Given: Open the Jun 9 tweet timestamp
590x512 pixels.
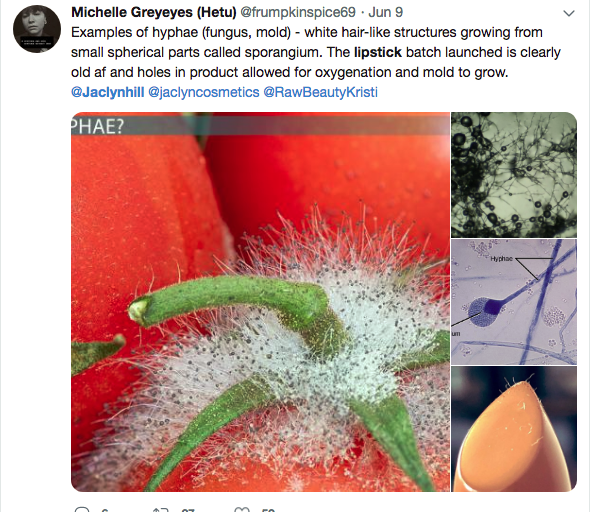Looking at the screenshot, I should tap(386, 12).
